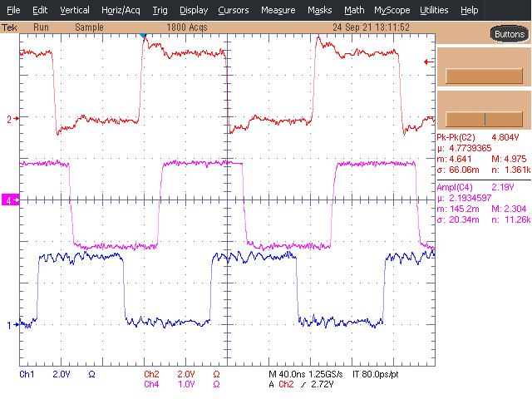Open the Display menu

tap(194, 10)
